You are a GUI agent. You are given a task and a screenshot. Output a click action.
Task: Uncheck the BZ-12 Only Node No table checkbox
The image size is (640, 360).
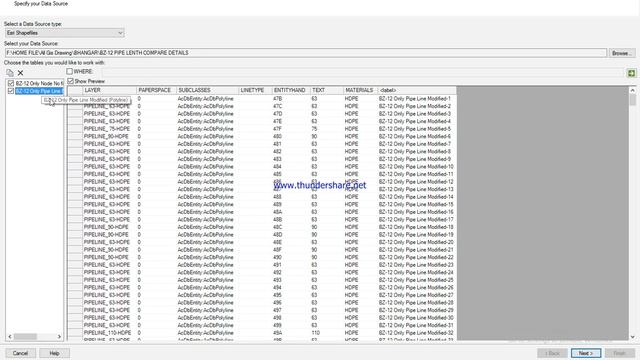pyautogui.click(x=11, y=83)
